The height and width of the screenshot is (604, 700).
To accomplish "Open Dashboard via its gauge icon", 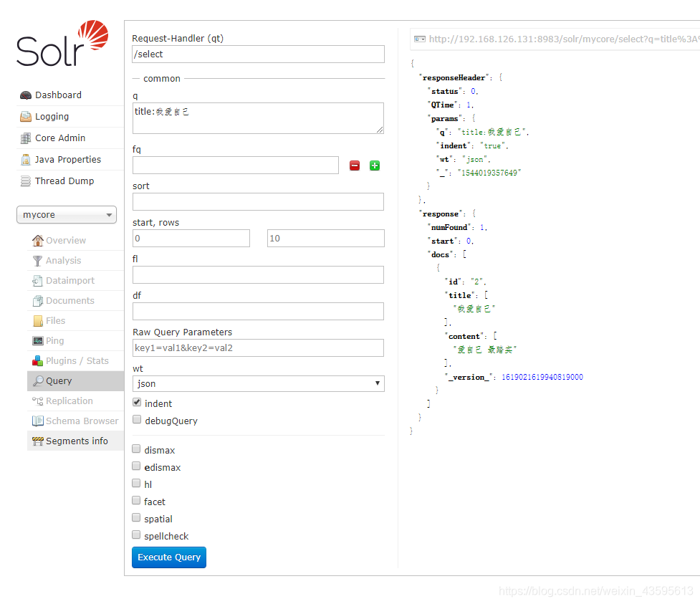I will tap(26, 95).
